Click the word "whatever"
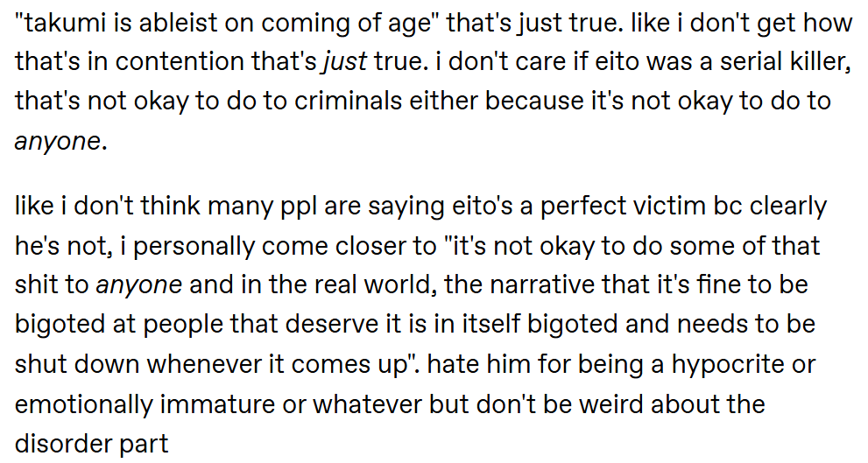Image resolution: width=868 pixels, height=463 pixels. coord(368,405)
